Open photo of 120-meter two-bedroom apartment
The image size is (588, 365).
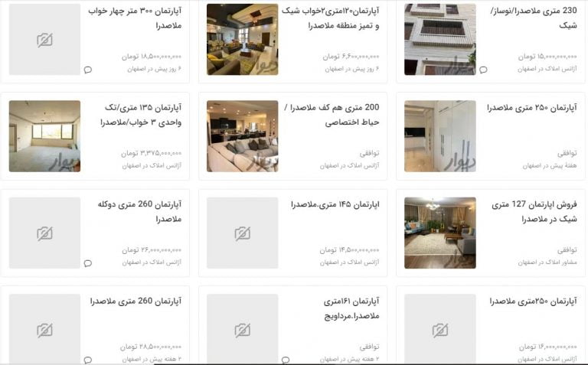tap(242, 39)
